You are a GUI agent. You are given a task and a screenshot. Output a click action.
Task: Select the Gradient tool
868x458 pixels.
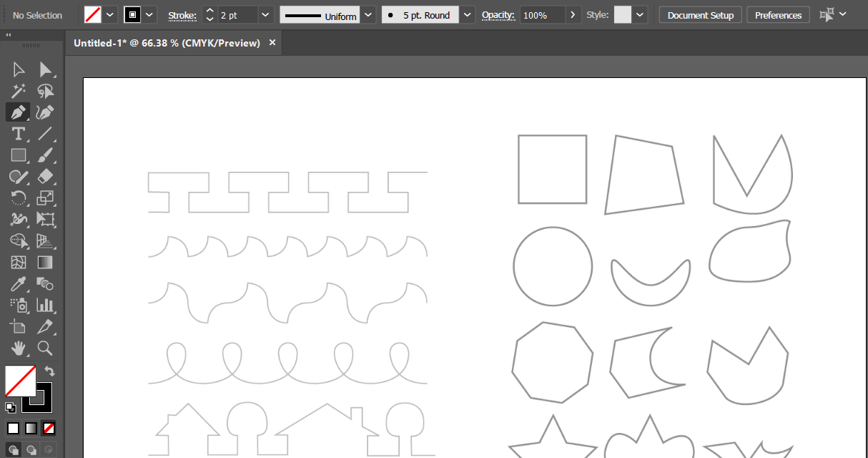coord(46,263)
